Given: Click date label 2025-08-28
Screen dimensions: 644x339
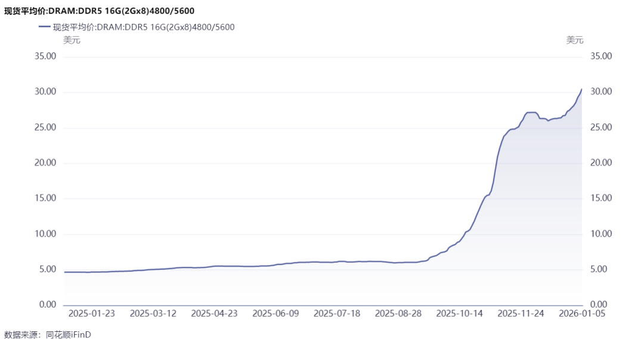Looking at the screenshot, I should point(398,313).
